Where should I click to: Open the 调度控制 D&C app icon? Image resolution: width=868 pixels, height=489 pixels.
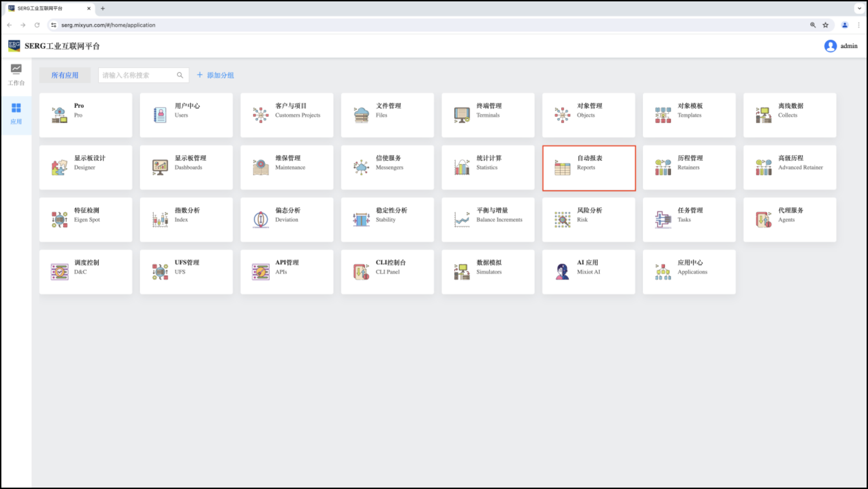click(59, 272)
